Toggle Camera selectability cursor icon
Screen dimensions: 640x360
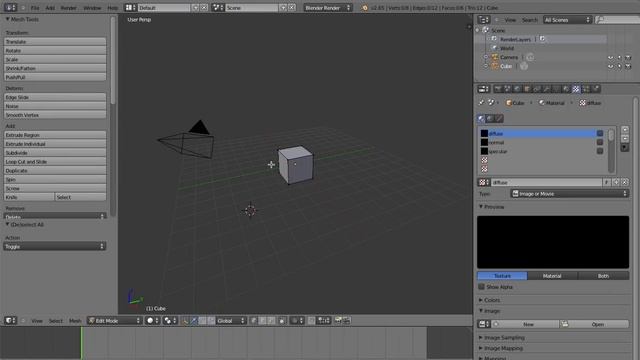point(620,57)
